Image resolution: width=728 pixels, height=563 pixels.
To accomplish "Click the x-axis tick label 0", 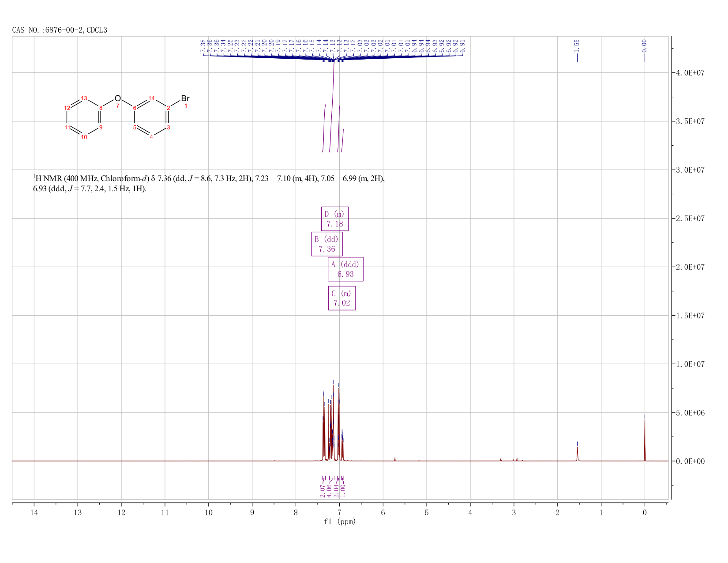I will (x=645, y=513).
